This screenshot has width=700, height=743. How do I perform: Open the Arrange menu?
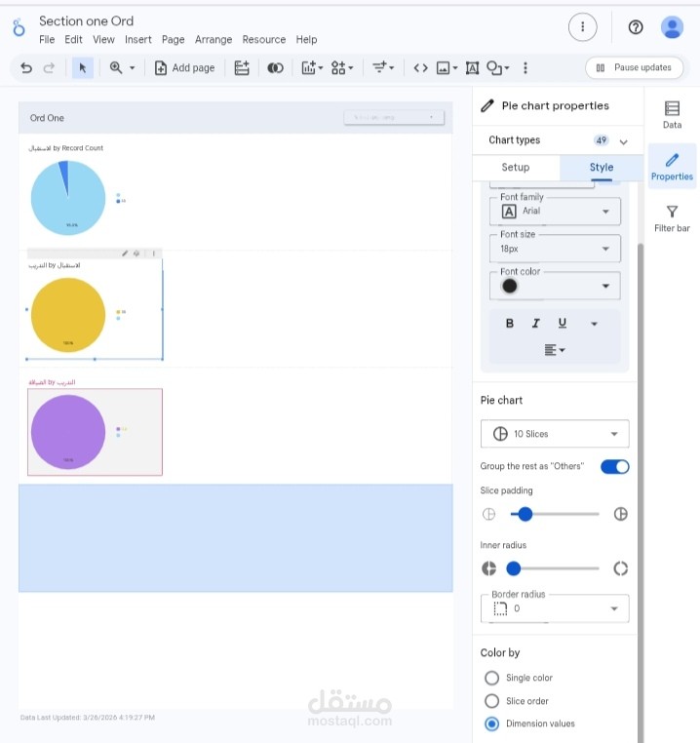point(214,39)
